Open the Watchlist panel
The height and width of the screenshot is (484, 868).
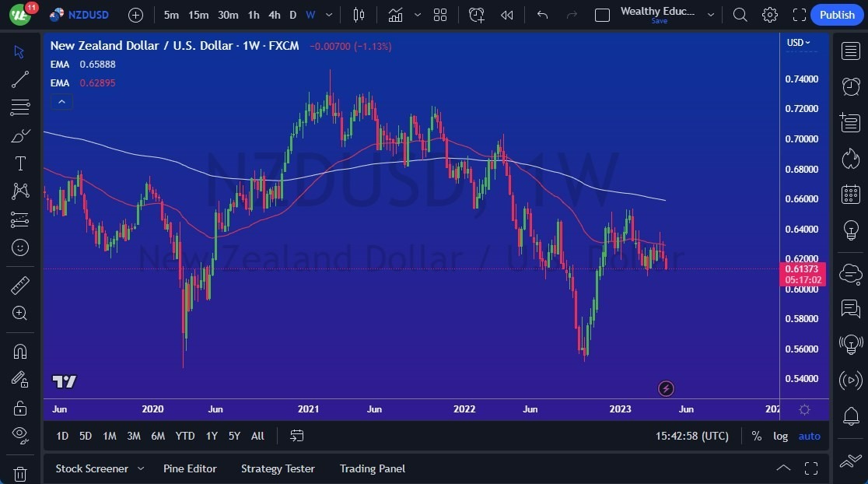pos(850,51)
